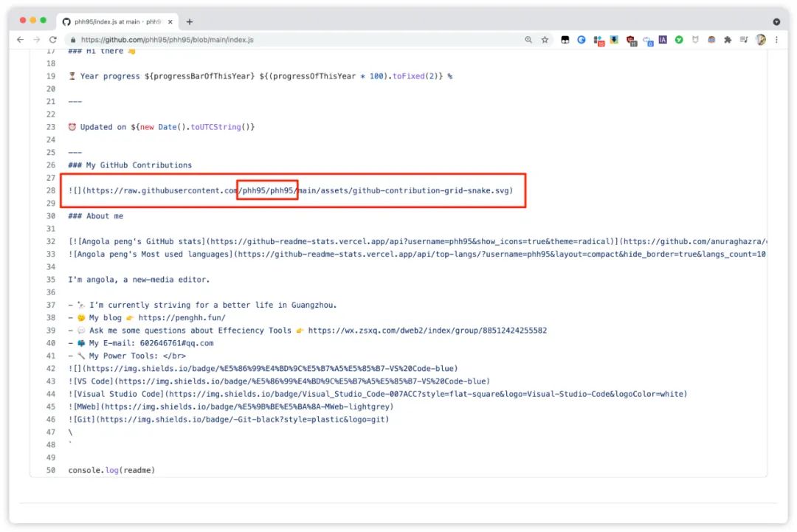Expand the tab search dropdown arrow
This screenshot has width=797, height=532.
tap(776, 22)
